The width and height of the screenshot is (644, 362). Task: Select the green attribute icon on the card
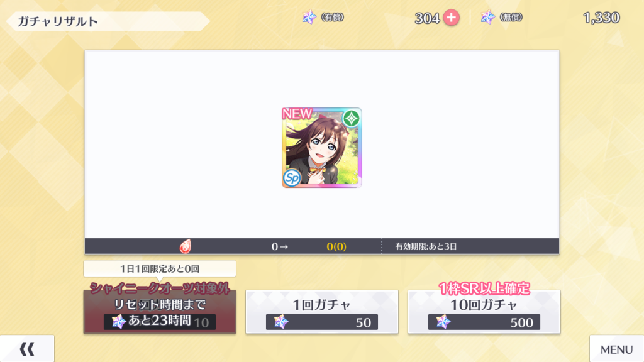(x=351, y=119)
